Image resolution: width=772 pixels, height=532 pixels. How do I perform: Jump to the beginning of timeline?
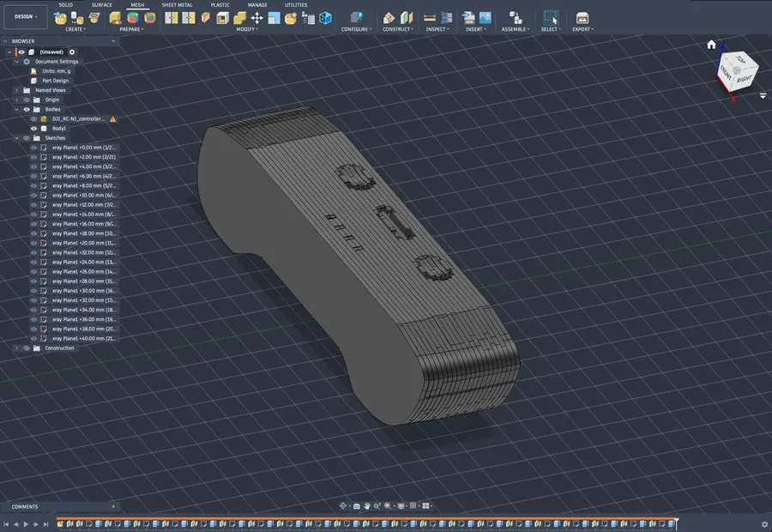(x=6, y=524)
